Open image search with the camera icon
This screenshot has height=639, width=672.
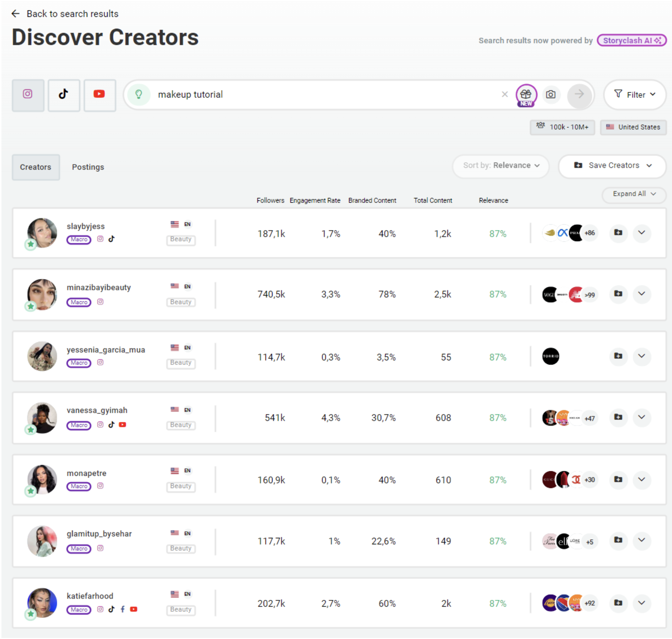coord(551,94)
